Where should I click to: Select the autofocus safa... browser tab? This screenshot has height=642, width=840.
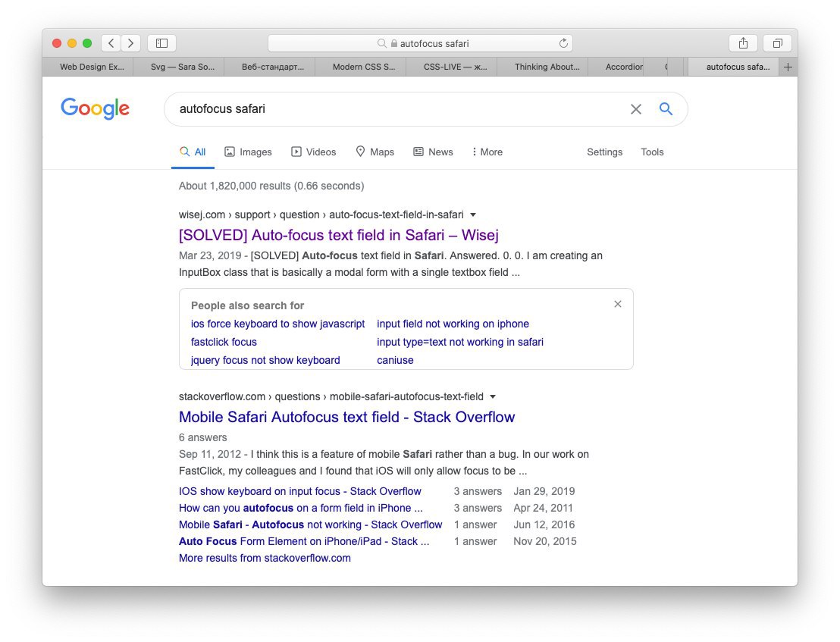[733, 67]
